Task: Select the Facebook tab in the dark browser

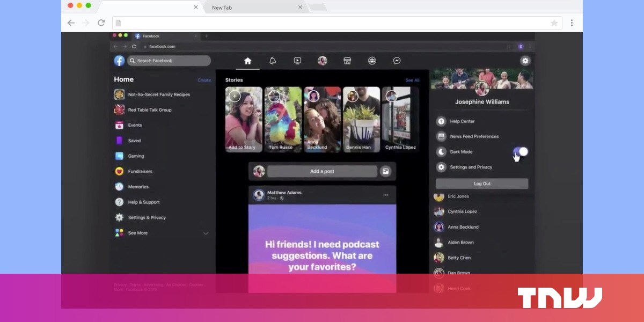Action: coord(165,36)
